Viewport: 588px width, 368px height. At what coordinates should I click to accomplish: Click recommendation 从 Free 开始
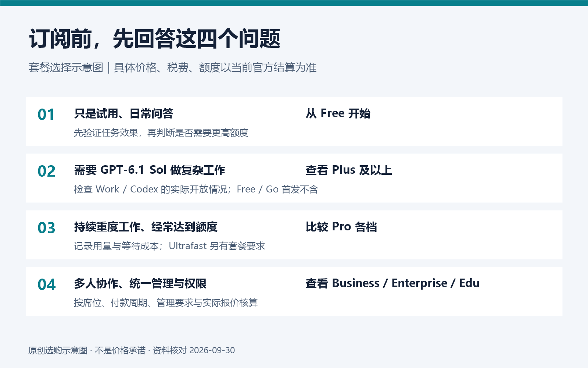(x=338, y=113)
